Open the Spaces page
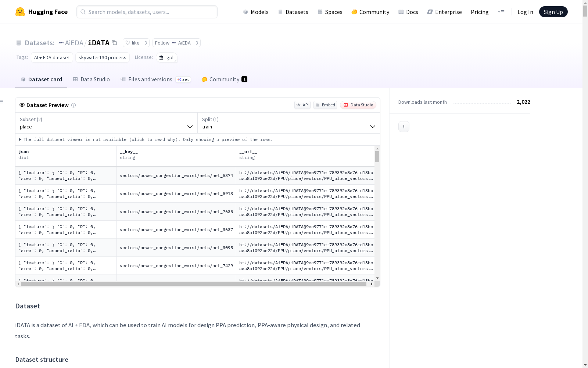 tap(330, 12)
